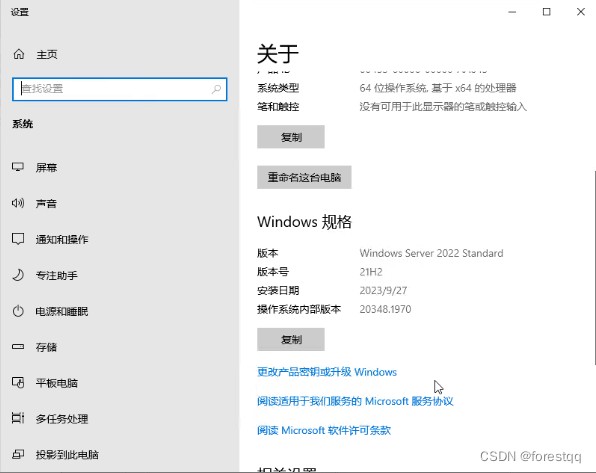596x473 pixels.
Task: Click 复制 button under device specifications
Action: pos(291,137)
